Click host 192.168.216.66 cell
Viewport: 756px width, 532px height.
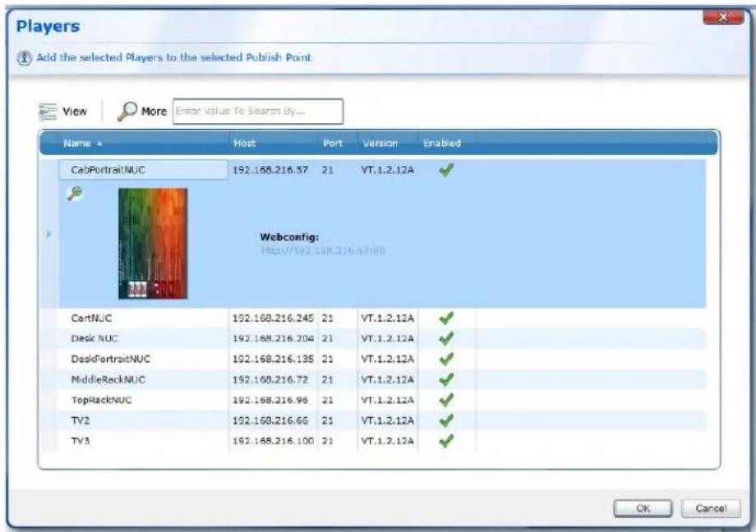point(270,420)
